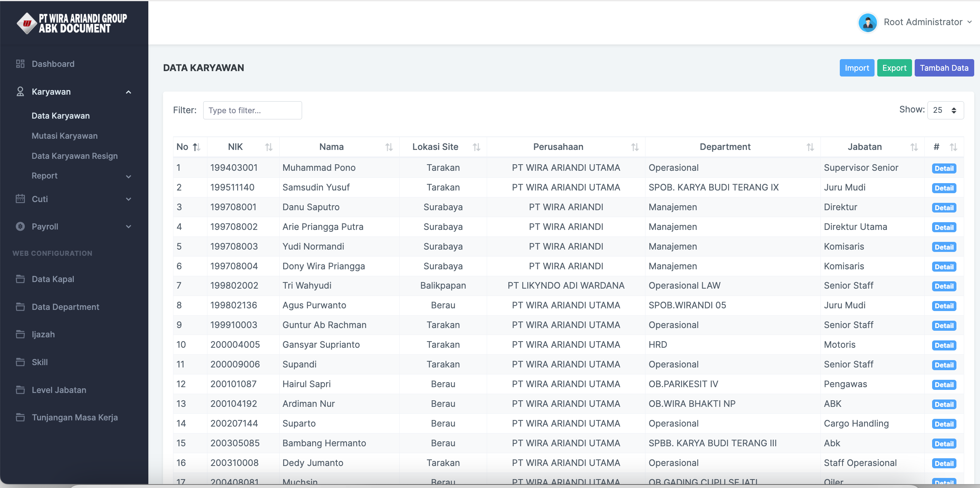Click the Root Administrator avatar icon
980x488 pixels.
(868, 22)
